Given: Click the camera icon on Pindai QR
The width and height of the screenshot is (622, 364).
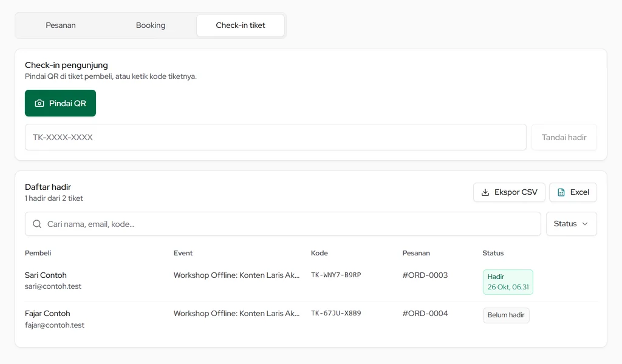Looking at the screenshot, I should [x=39, y=103].
